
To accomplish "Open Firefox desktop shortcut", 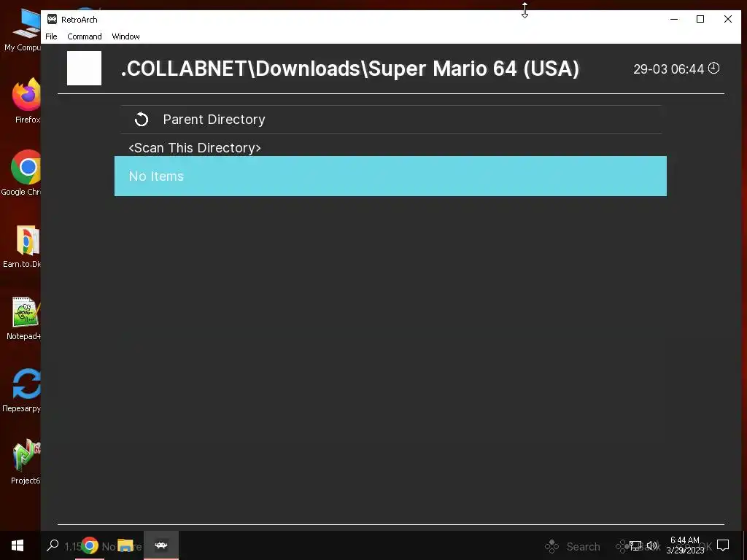I will 27,101.
